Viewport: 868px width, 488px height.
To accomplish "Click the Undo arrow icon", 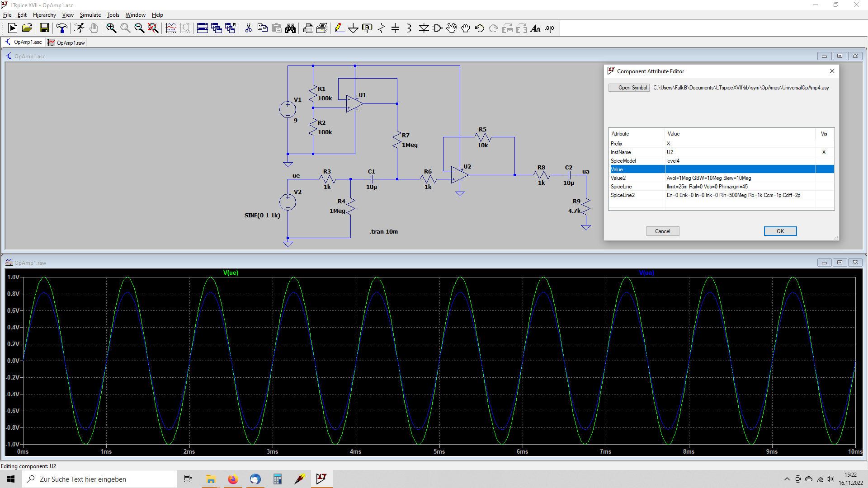I will coord(480,28).
